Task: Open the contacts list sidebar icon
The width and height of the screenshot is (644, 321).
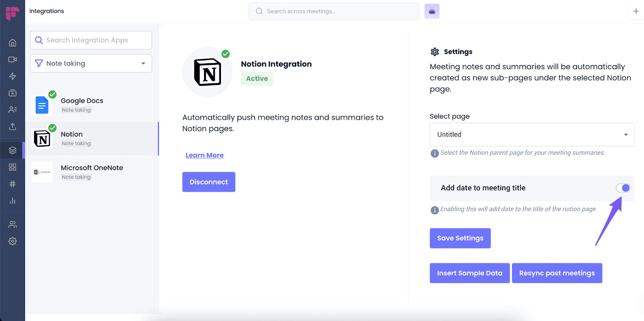Action: point(12,110)
